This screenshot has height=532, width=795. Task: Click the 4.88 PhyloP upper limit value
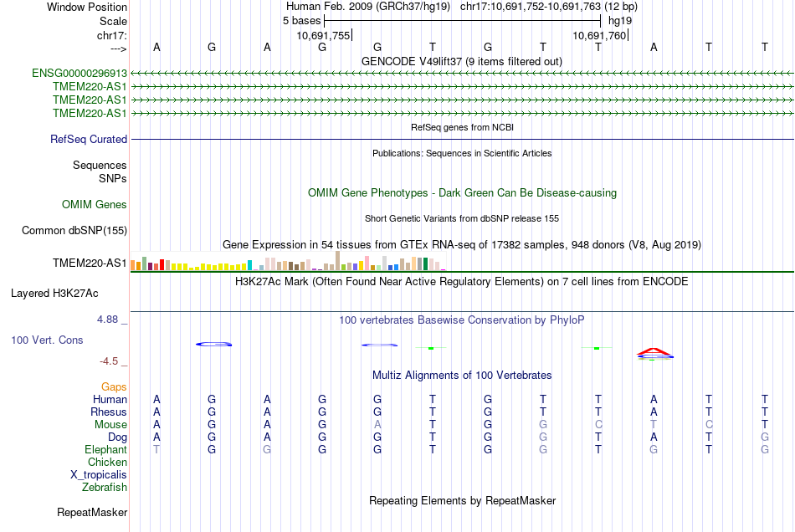107,320
